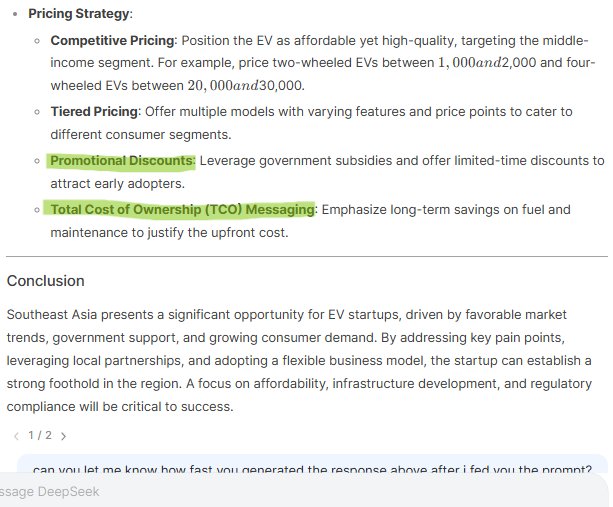Go to the previous response version
The image size is (613, 507).
pos(16,436)
